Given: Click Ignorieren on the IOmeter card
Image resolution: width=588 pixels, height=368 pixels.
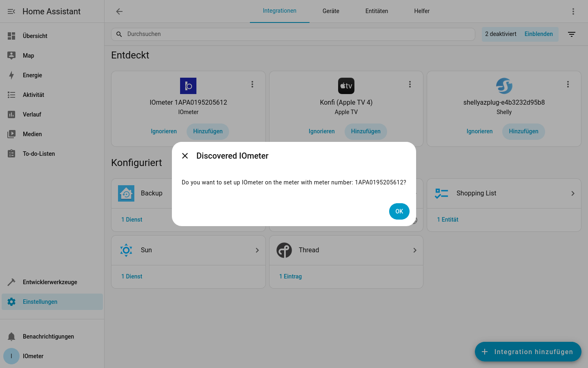Looking at the screenshot, I should click(164, 131).
